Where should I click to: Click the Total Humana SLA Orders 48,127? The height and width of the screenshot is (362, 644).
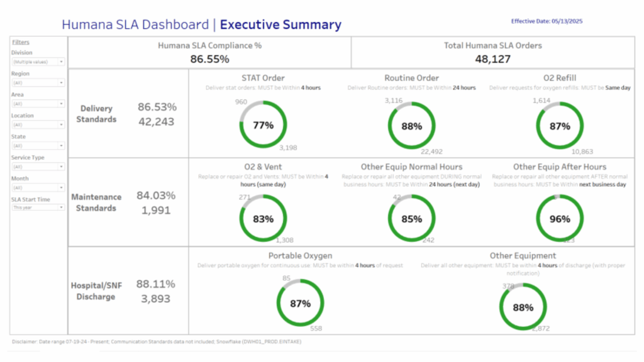(492, 59)
